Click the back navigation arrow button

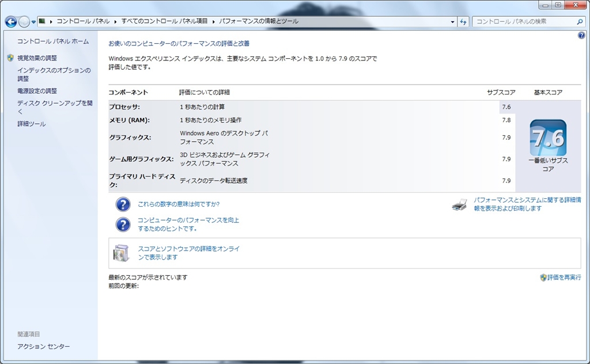pyautogui.click(x=10, y=22)
